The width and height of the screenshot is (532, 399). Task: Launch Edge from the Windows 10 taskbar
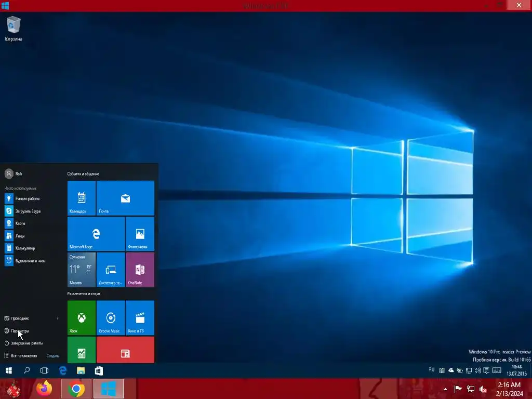[63, 370]
